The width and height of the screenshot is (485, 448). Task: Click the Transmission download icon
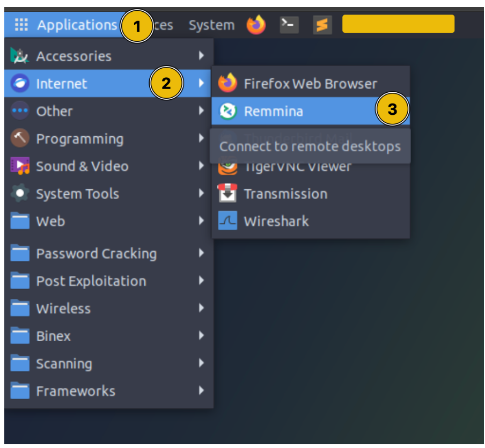(227, 193)
